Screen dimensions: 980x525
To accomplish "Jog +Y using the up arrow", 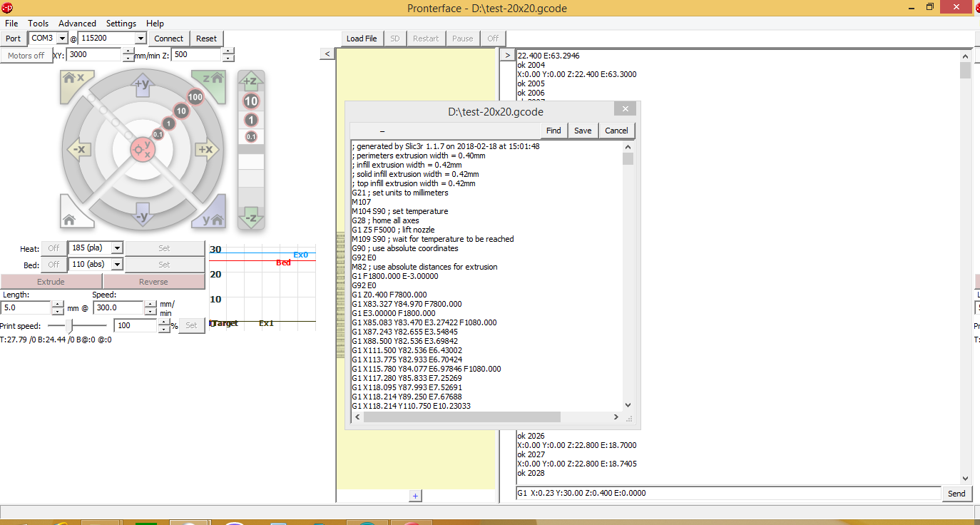I will coord(141,84).
